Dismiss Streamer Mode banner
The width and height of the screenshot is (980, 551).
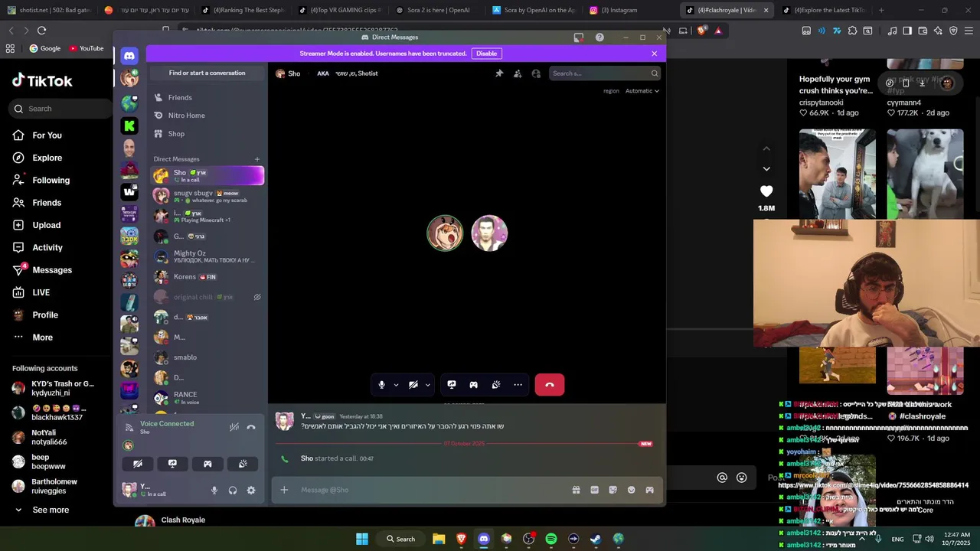click(655, 54)
